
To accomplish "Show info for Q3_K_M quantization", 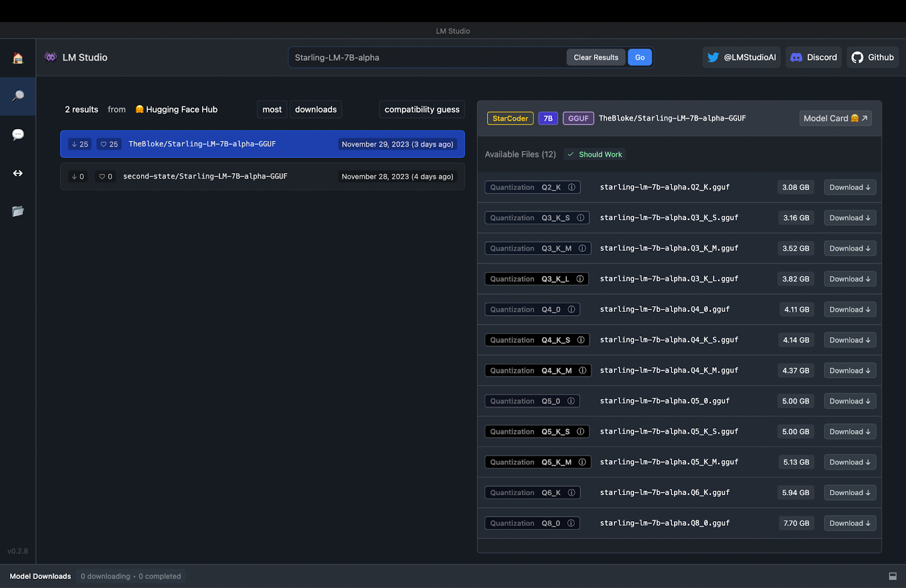I will coord(582,248).
